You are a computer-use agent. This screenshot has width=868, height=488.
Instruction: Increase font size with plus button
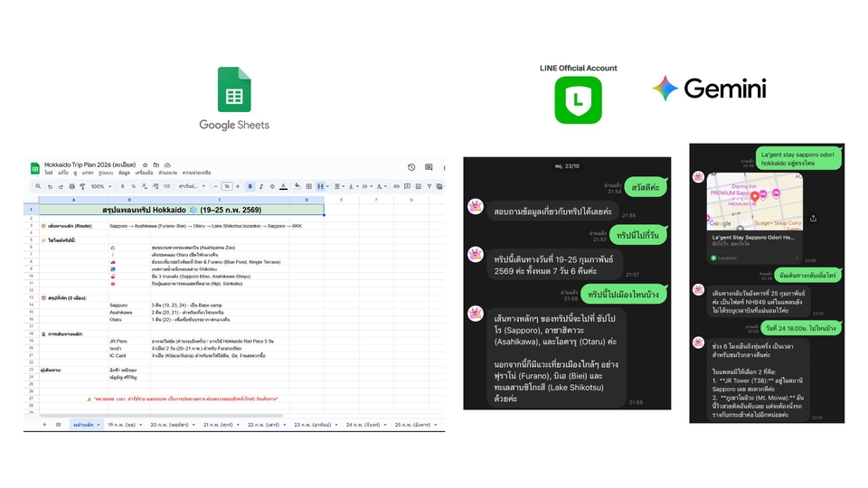(x=238, y=186)
